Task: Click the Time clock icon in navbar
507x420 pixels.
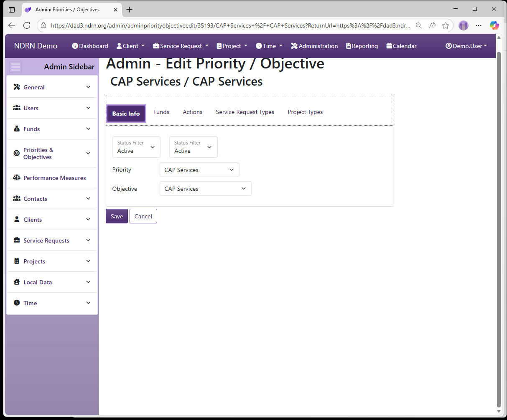Action: coord(259,46)
